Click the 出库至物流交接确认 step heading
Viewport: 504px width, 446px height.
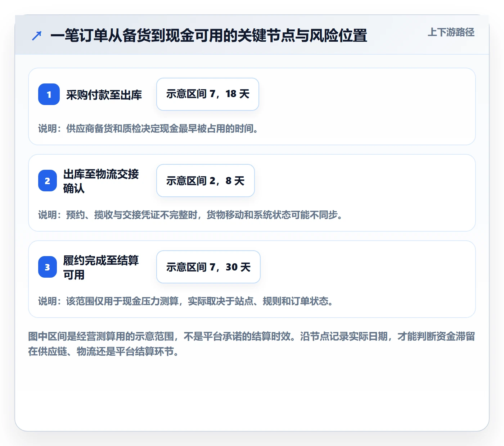101,181
